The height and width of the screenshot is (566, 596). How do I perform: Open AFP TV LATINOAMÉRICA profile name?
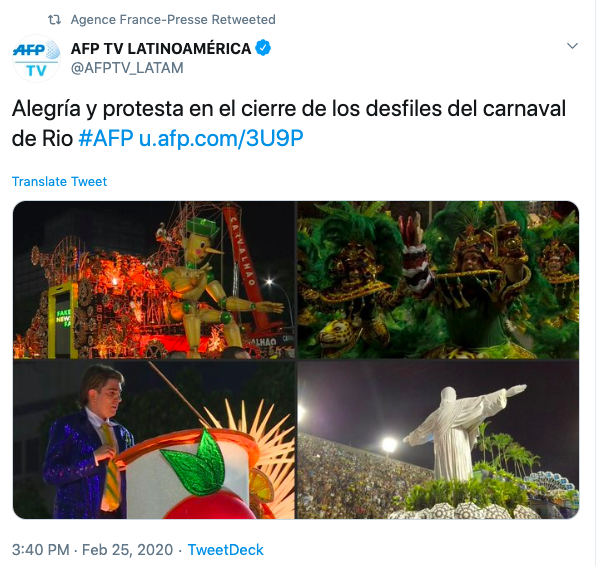(x=161, y=48)
